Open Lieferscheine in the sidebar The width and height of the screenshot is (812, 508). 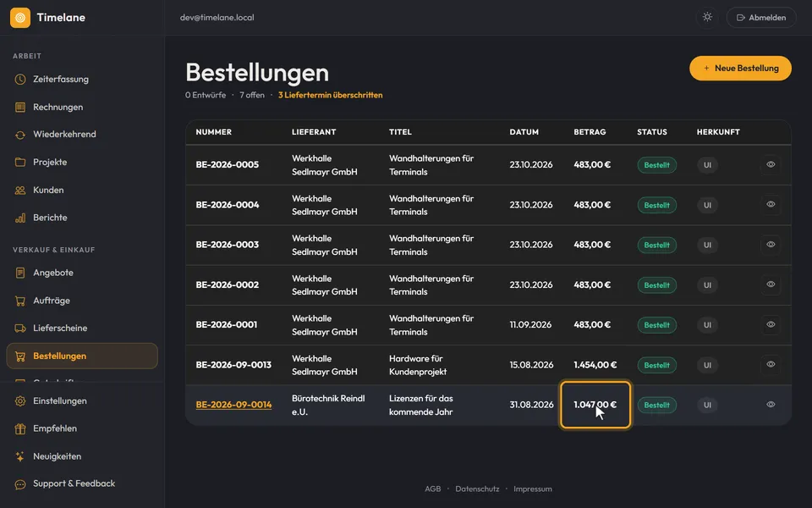[82, 329]
